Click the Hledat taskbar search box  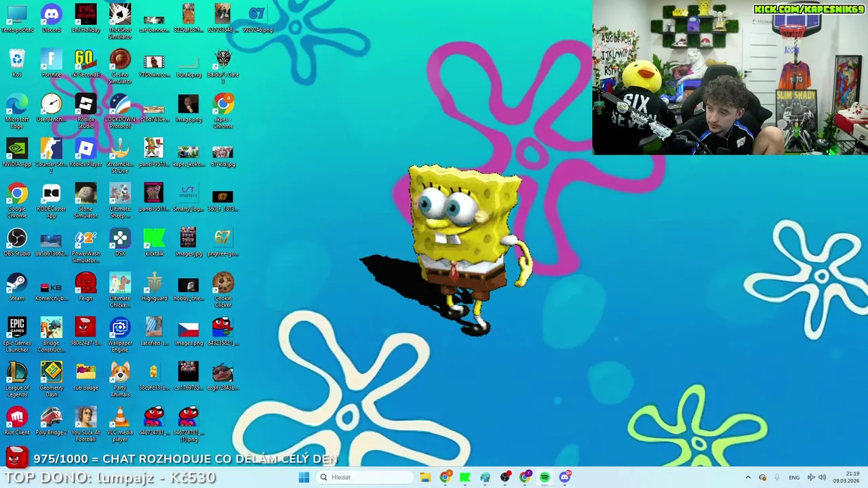[x=366, y=477]
